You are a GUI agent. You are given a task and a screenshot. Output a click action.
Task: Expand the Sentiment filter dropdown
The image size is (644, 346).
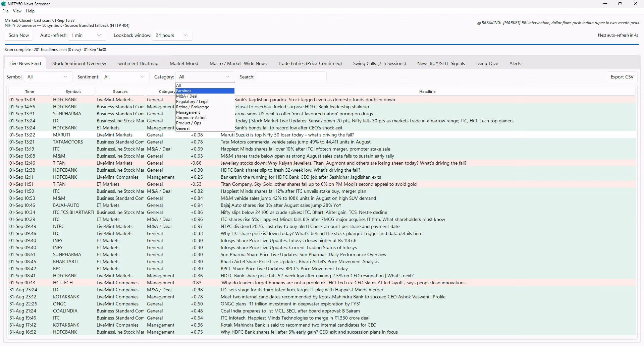[125, 77]
